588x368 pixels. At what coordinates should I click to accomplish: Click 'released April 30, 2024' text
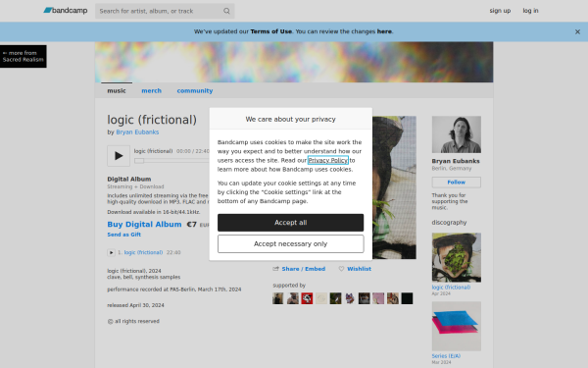pyautogui.click(x=135, y=305)
